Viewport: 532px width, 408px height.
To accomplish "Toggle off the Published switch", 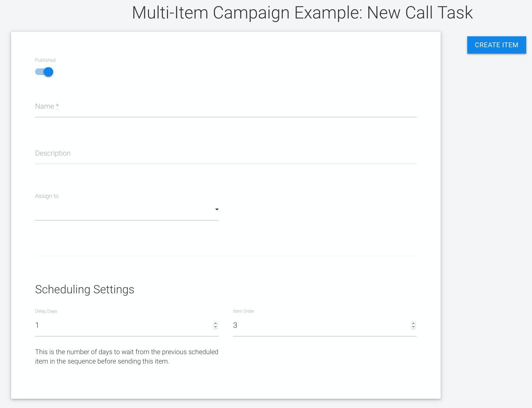I will click(x=44, y=72).
